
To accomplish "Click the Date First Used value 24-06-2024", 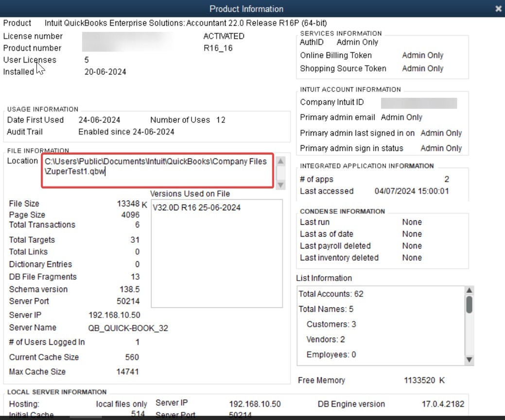I will point(99,120).
